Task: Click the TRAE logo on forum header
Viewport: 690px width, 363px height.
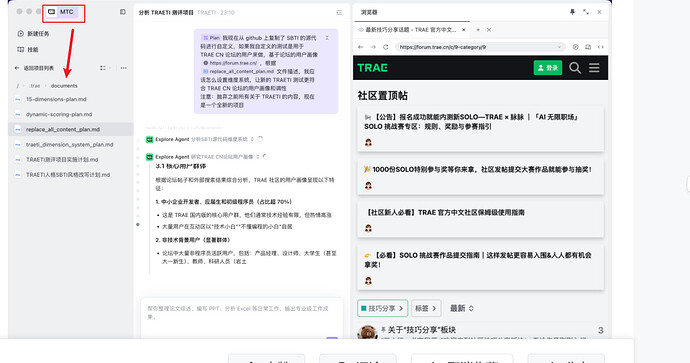Action: [x=372, y=68]
